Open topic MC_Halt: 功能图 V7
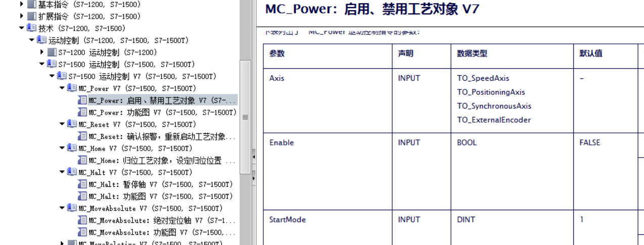The width and height of the screenshot is (644, 245). click(x=160, y=197)
